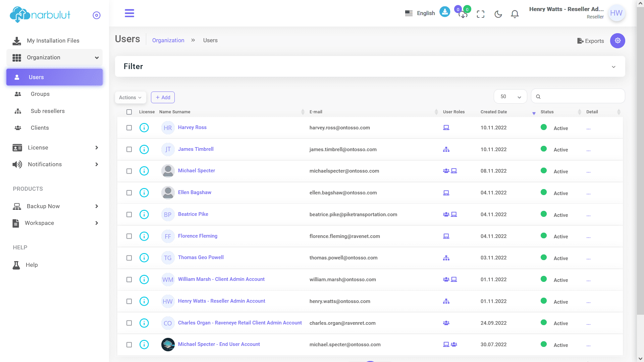The height and width of the screenshot is (362, 644).
Task: Click Harvey Ross name link
Action: tap(192, 127)
